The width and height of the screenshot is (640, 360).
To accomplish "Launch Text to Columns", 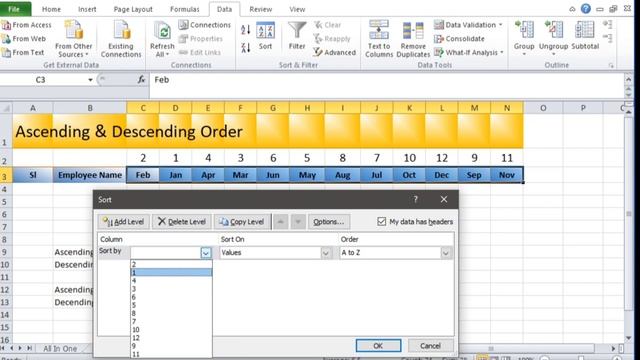I will click(379, 39).
